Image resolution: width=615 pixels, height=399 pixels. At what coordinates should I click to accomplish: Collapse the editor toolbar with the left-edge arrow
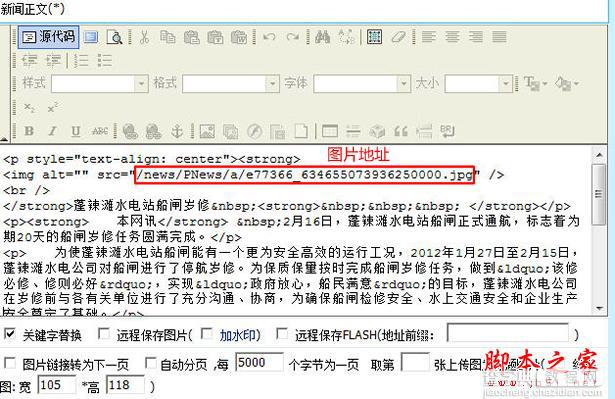click(4, 138)
